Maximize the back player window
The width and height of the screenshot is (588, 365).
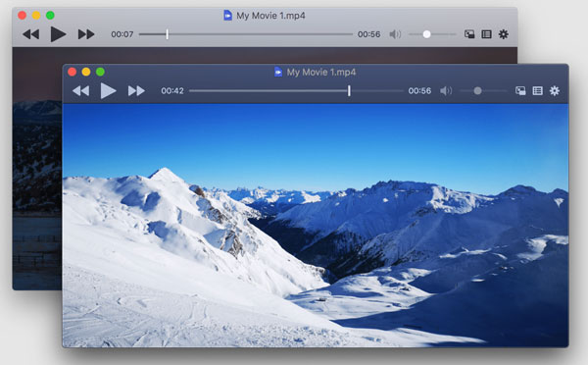click(x=50, y=16)
